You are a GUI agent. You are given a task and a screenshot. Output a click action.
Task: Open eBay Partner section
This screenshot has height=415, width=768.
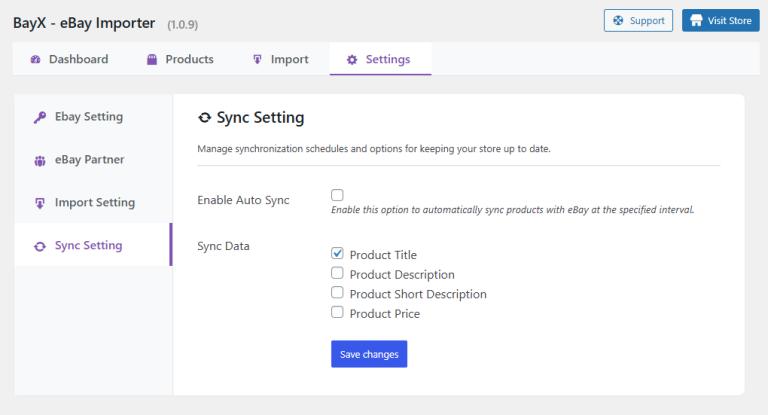[x=93, y=160]
